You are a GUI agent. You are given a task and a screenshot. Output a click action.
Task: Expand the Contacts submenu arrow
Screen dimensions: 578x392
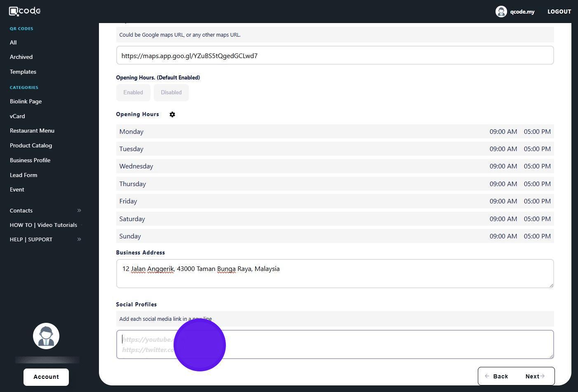coord(79,210)
